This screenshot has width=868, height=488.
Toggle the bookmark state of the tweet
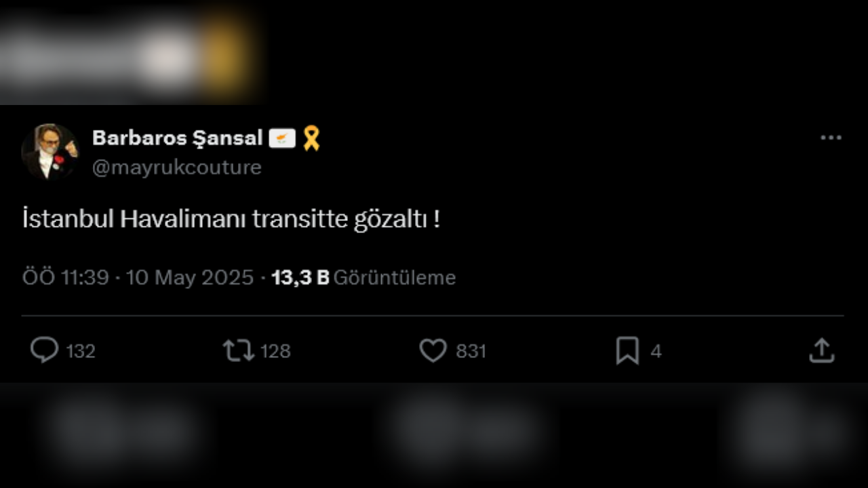pos(627,350)
